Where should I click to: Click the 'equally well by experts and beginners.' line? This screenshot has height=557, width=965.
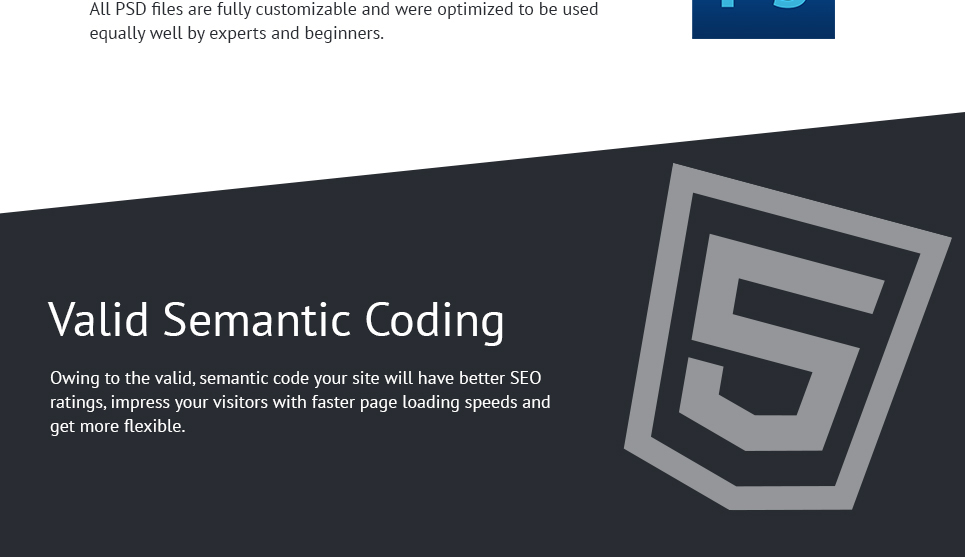click(x=237, y=33)
